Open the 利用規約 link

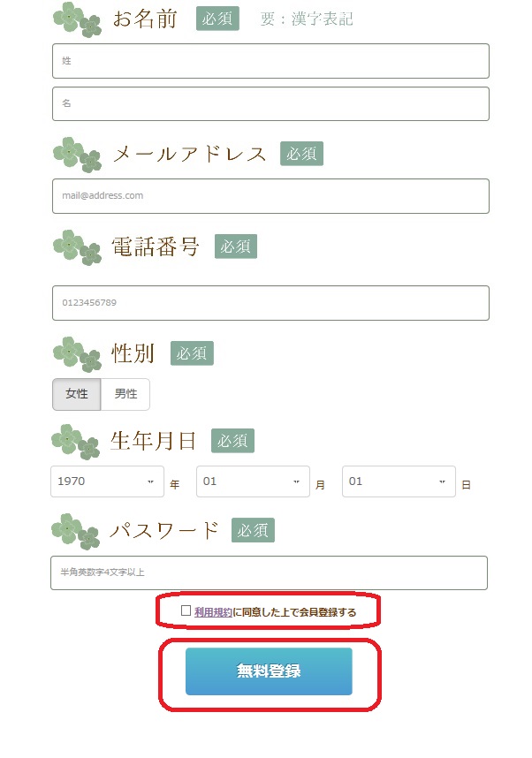[x=213, y=612]
